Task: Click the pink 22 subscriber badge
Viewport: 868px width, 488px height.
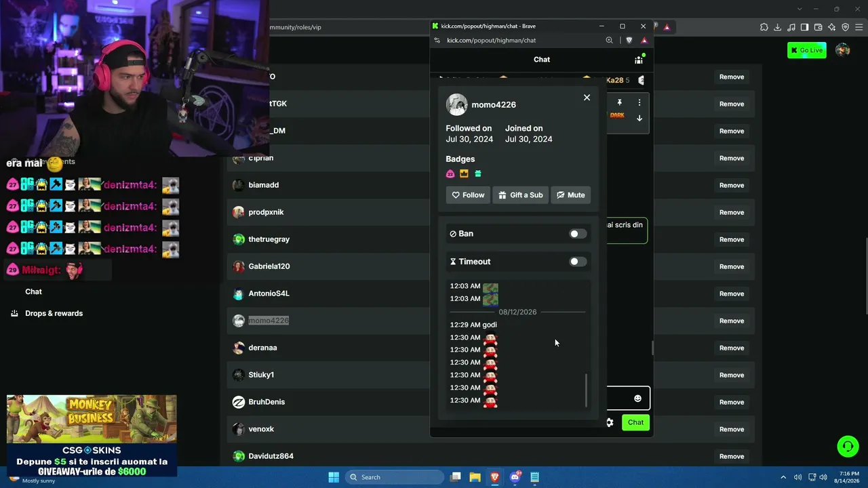Action: point(450,174)
